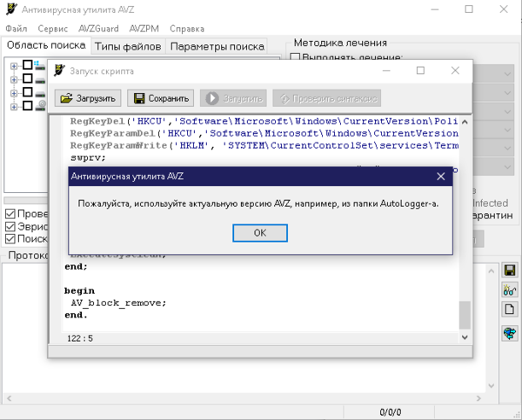The width and height of the screenshot is (522, 420).
Task: Click the 122 : 5 cursor position indicator
Action: pyautogui.click(x=80, y=338)
